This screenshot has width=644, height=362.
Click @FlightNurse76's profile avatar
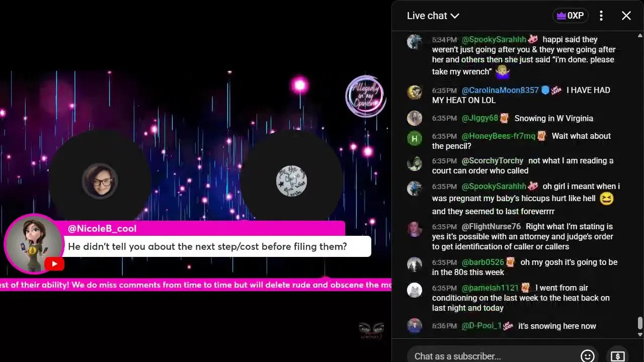pyautogui.click(x=415, y=229)
